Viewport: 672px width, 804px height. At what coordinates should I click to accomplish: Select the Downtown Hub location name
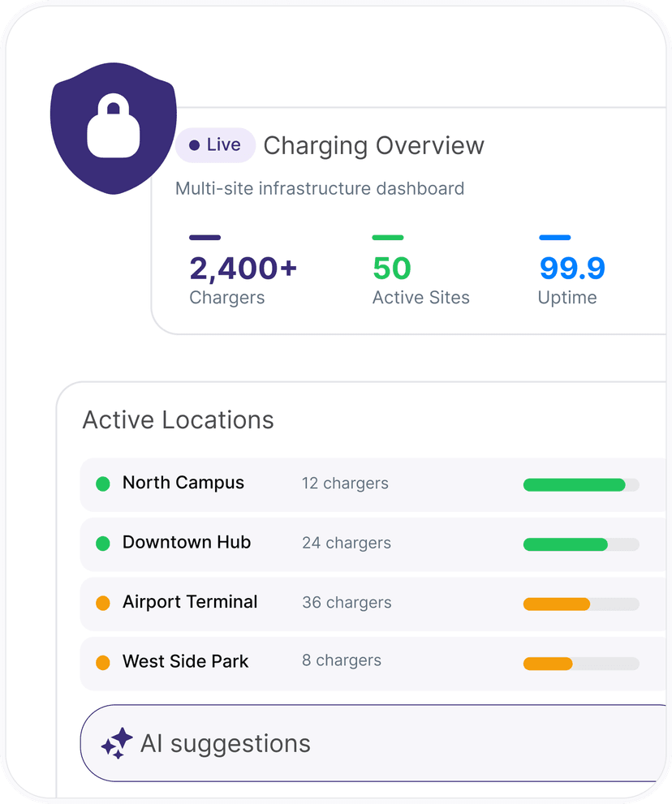point(187,542)
